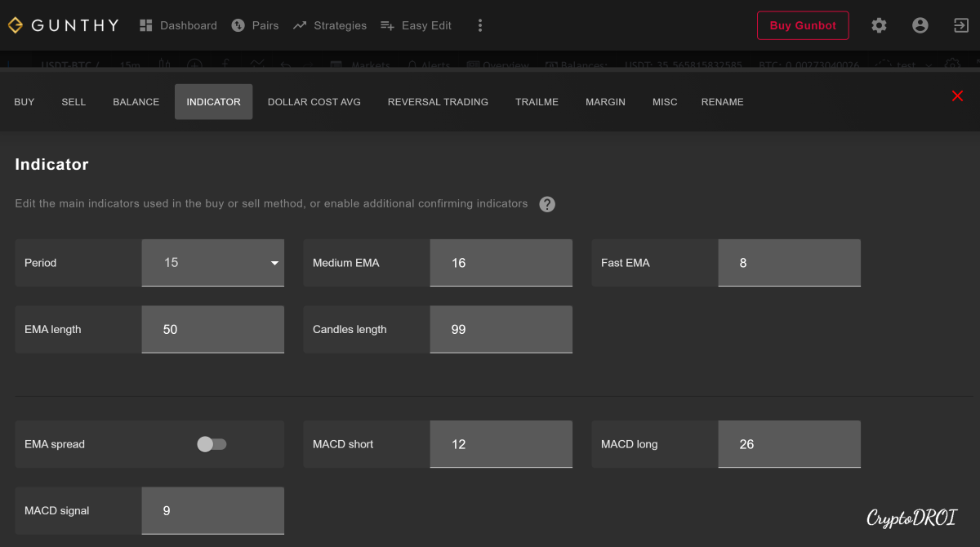Image resolution: width=980 pixels, height=547 pixels.
Task: Click the Medium EMA input field
Action: 501,263
